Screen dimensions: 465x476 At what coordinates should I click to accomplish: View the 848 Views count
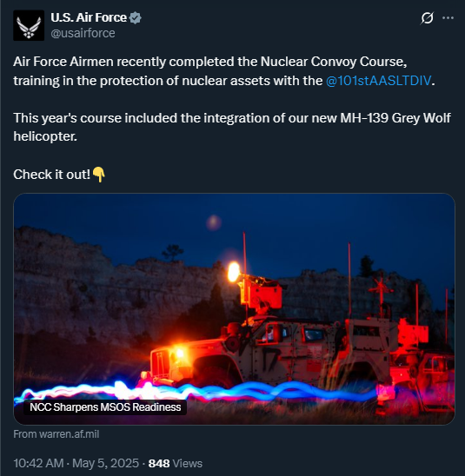pyautogui.click(x=175, y=463)
